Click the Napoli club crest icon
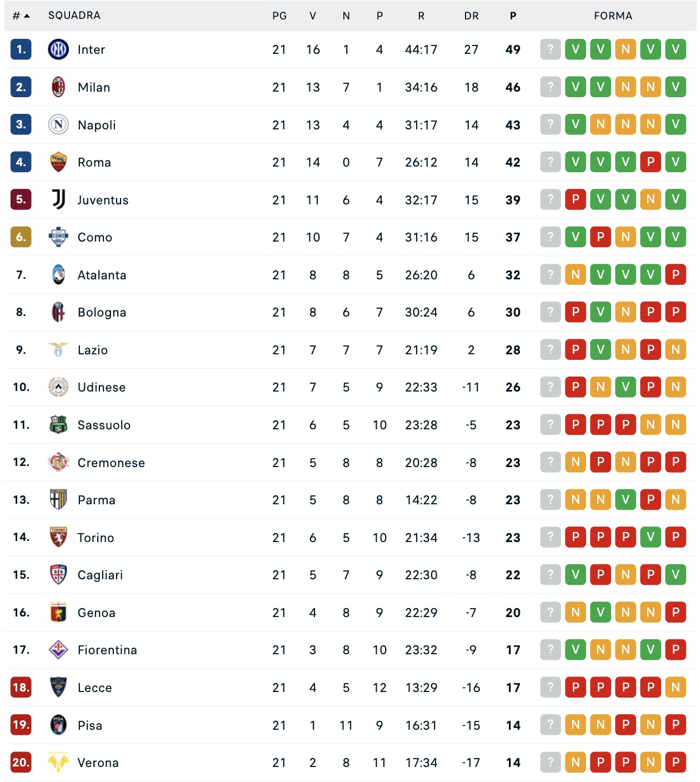 coord(58,124)
